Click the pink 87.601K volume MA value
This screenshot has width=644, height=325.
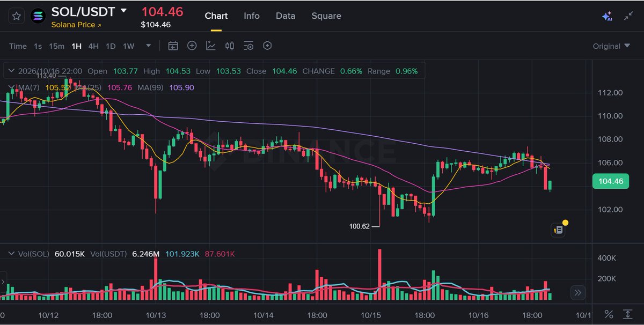[220, 254]
